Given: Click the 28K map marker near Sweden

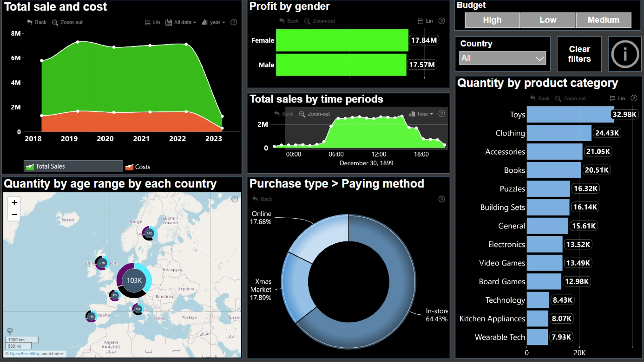Looking at the screenshot, I should tap(149, 233).
